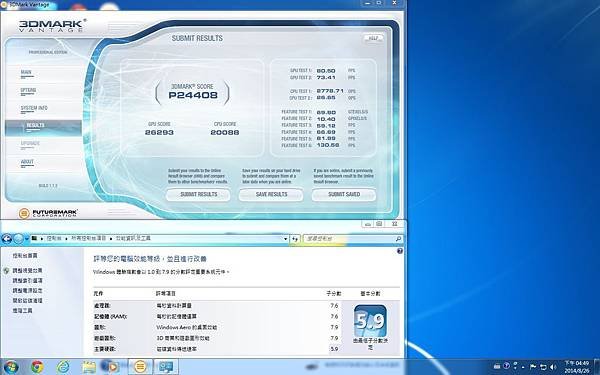600x375 pixels.
Task: Open the UPGRADE section in 3DMark sidebar
Action: (x=30, y=143)
